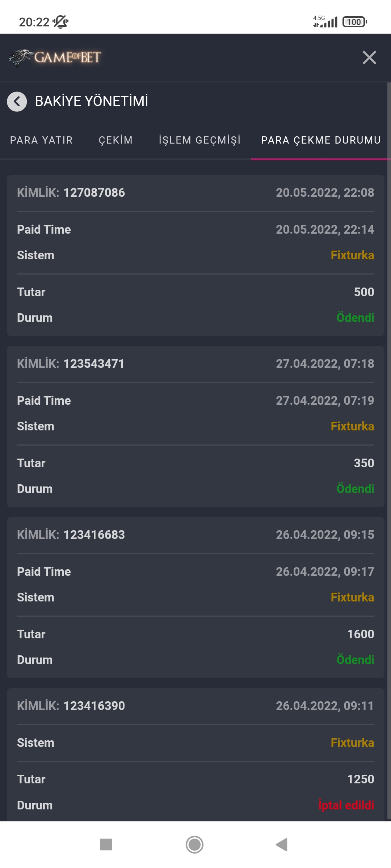Viewport: 391px width, 868px height.
Task: Tap Ödendi status of the 1600 withdrawal
Action: (x=355, y=660)
